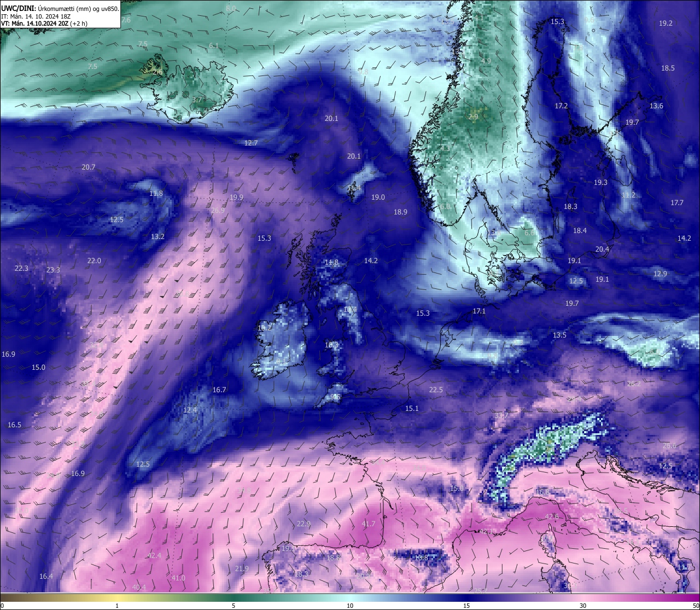Viewport: 700px width, 610px height.
Task: Click the 19.2 value label
Action: pos(666,23)
